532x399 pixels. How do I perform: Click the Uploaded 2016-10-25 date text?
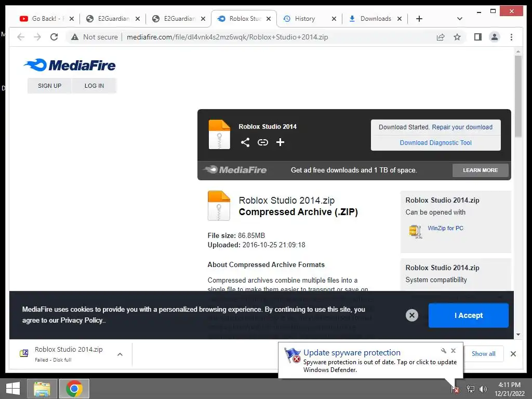point(257,245)
